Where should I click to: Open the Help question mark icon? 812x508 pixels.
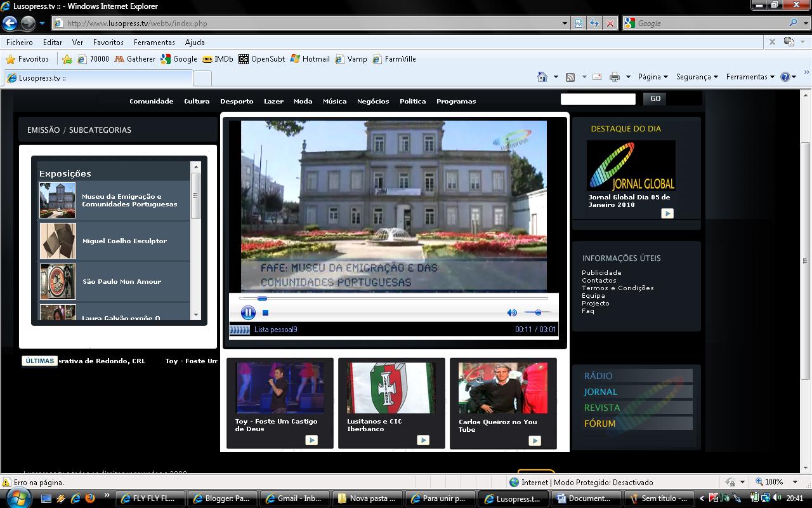(x=785, y=77)
